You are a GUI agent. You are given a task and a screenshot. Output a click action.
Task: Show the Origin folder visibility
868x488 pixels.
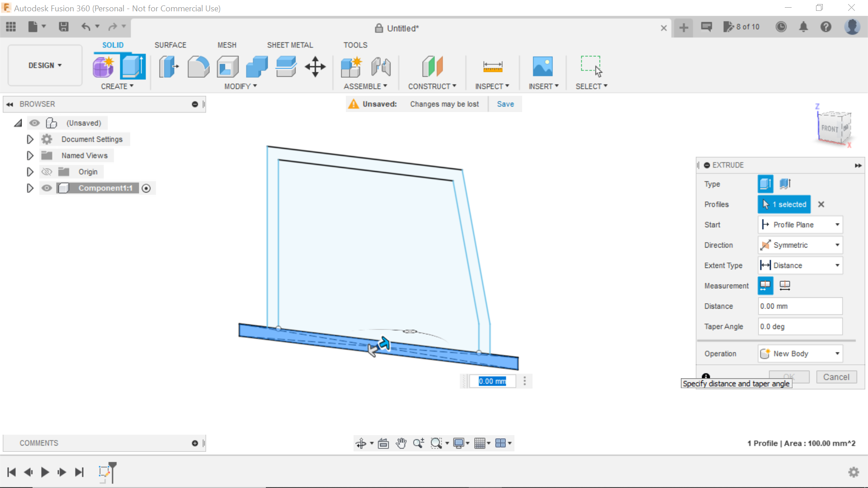(x=47, y=172)
